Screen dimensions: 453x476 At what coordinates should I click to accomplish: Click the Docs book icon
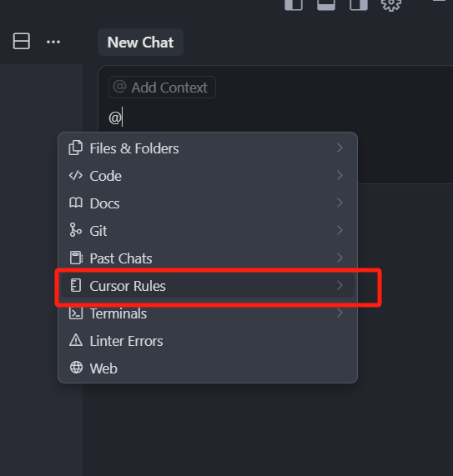[76, 203]
